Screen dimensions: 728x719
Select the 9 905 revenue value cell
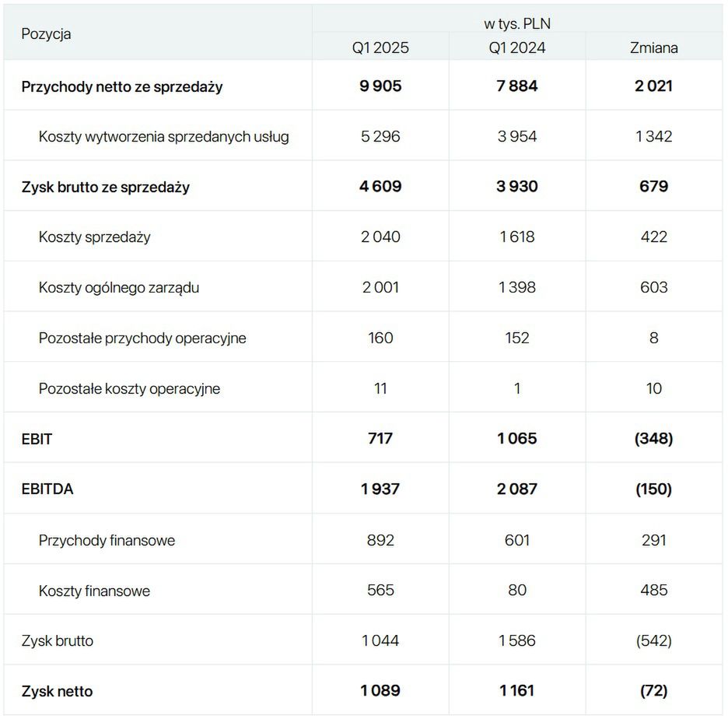point(380,86)
